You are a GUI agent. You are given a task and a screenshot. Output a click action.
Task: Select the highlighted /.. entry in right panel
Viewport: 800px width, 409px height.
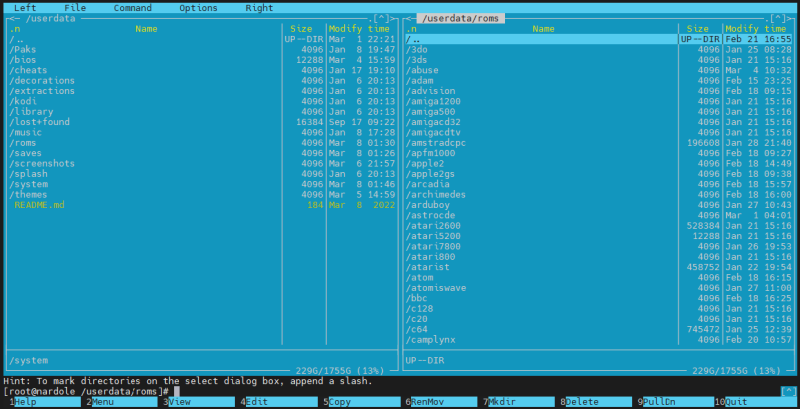pos(598,39)
